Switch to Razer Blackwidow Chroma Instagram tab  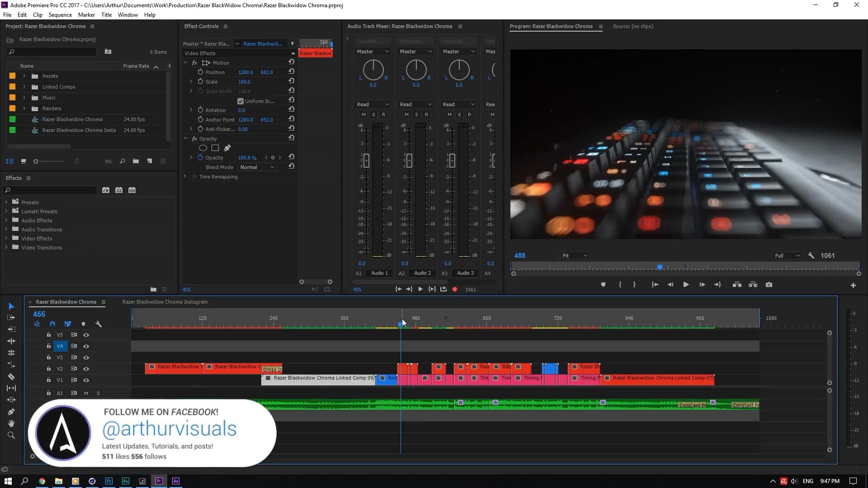click(165, 302)
